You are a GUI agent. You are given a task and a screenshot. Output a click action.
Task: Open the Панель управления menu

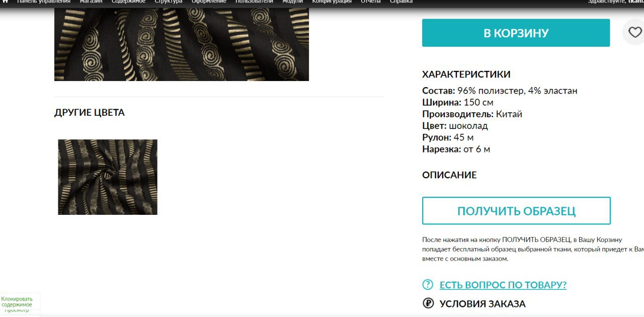[44, 2]
